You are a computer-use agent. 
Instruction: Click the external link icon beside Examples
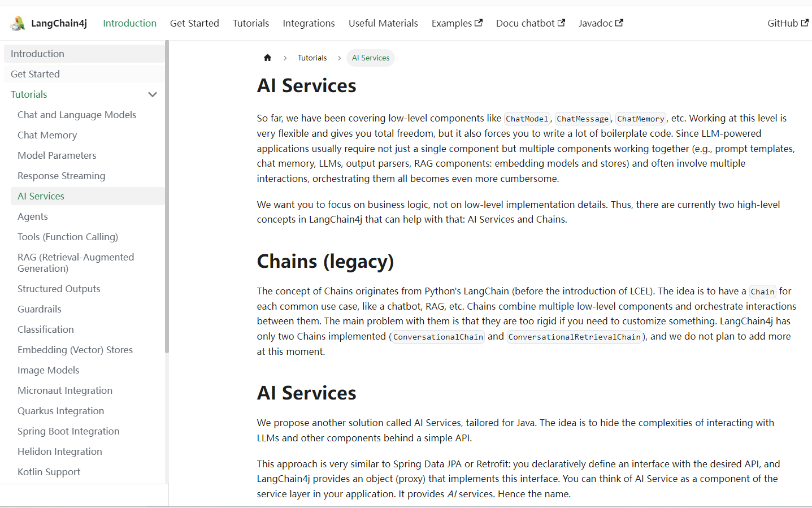[479, 23]
